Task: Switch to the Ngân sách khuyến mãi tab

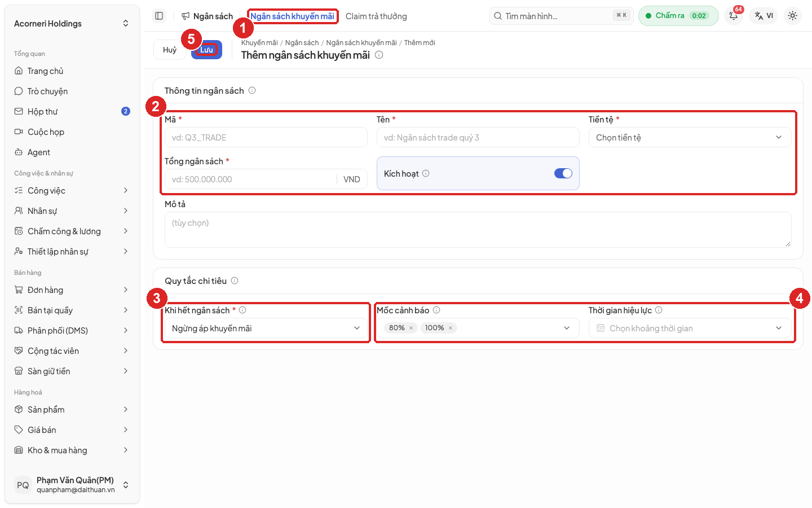Action: [292, 16]
